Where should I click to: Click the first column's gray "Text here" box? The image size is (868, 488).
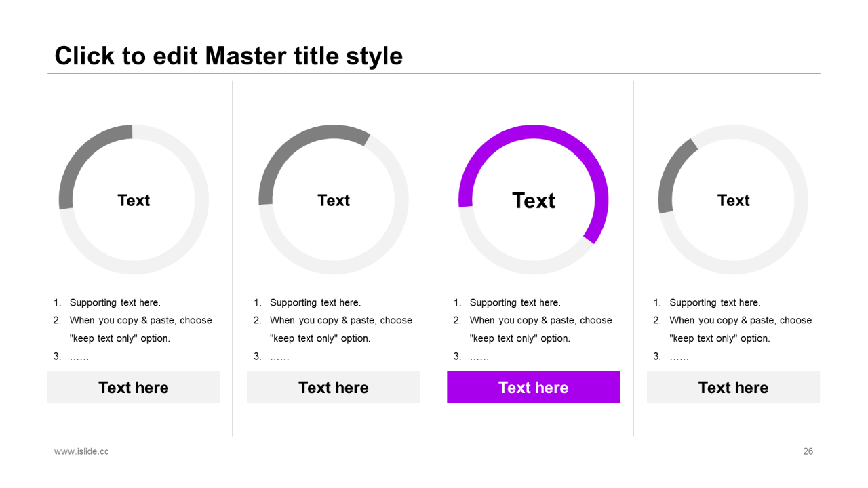coord(134,387)
